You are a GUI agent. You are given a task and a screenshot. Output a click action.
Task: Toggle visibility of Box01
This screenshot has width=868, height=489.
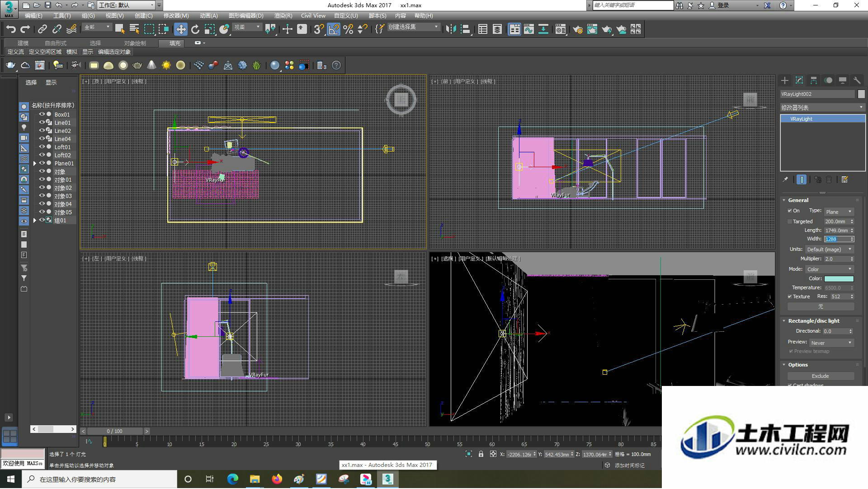[x=42, y=115]
